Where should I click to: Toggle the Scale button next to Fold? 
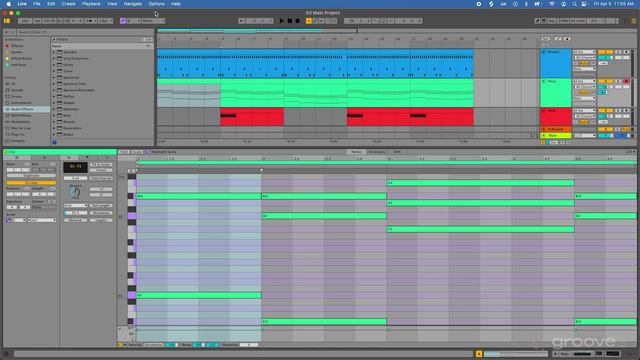click(x=137, y=152)
